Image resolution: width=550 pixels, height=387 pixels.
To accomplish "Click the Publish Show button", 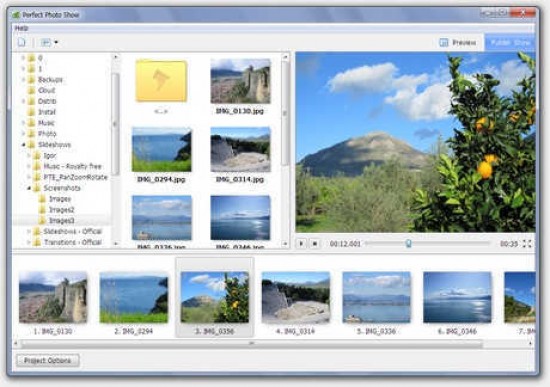I will (510, 42).
